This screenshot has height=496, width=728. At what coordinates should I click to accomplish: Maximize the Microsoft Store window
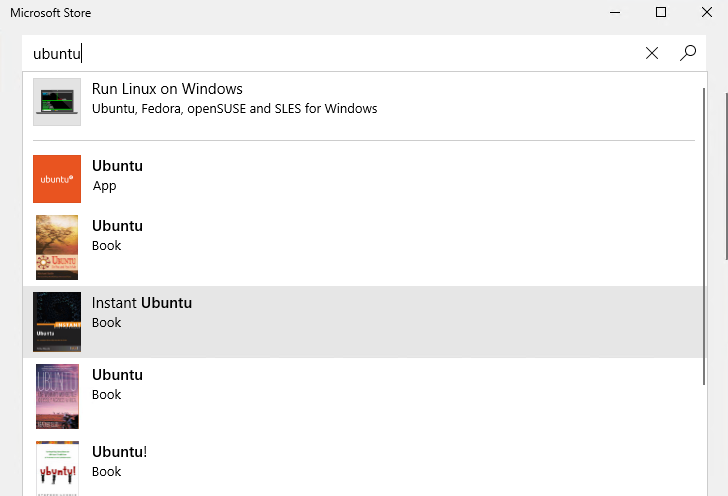tap(661, 13)
